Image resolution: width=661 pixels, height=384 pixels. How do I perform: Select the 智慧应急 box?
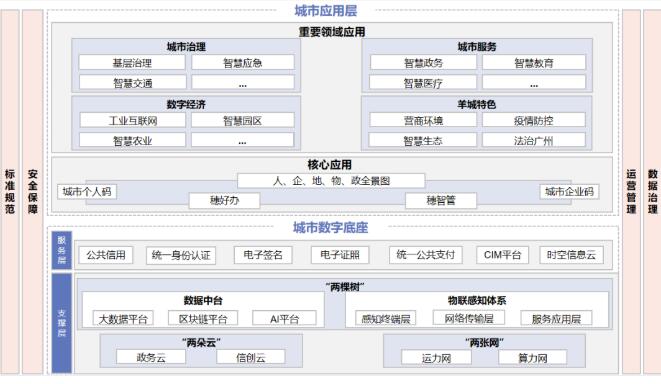(243, 62)
